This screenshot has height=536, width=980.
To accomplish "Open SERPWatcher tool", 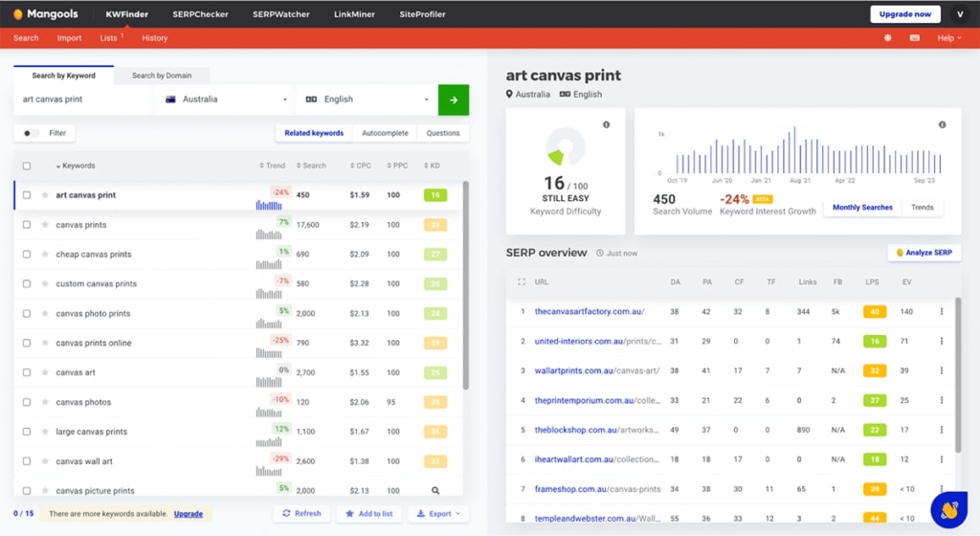I will click(x=280, y=13).
